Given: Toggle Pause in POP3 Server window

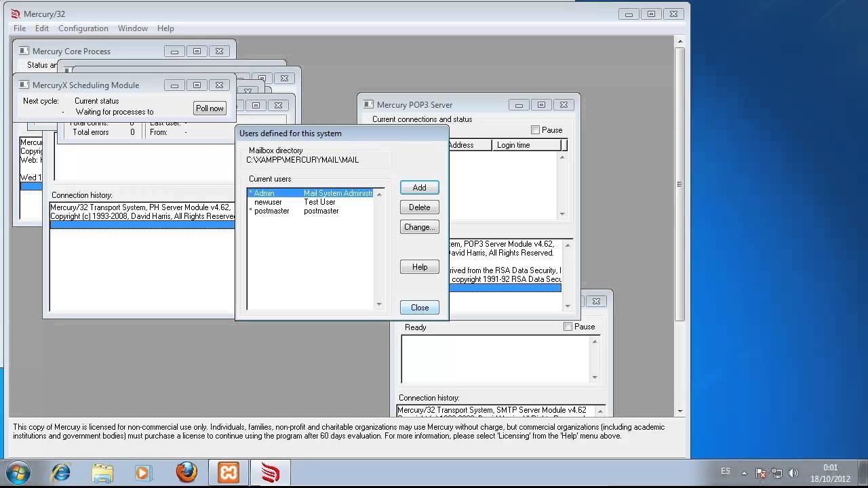Looking at the screenshot, I should [x=535, y=130].
